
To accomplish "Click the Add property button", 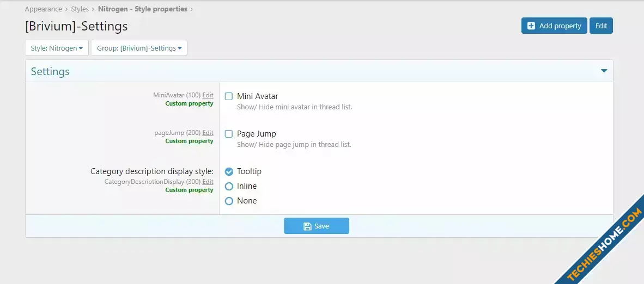I will (554, 26).
